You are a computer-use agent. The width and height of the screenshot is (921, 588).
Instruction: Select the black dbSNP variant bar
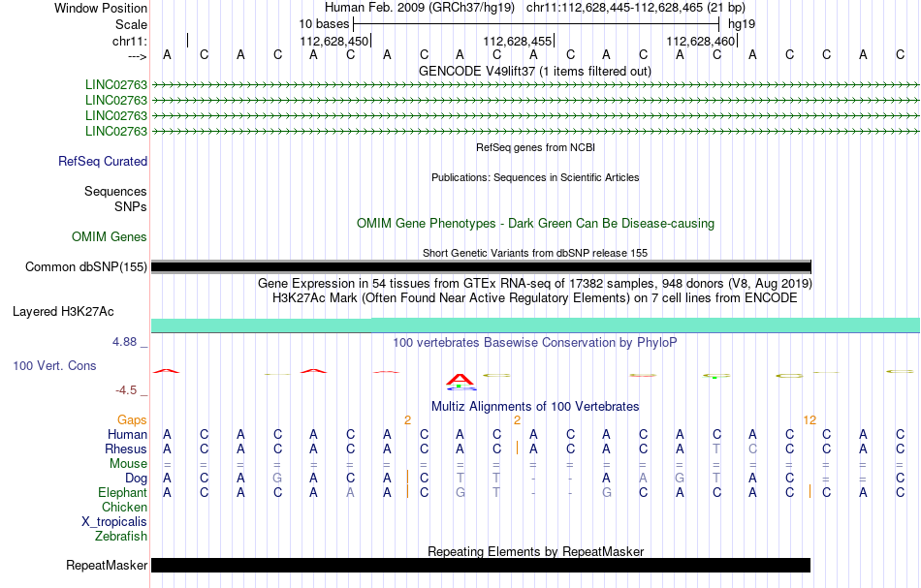pos(481,267)
